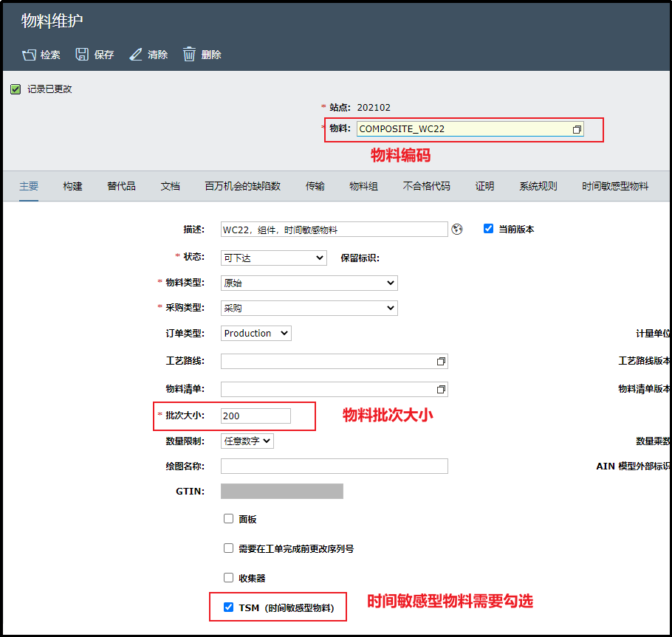The width and height of the screenshot is (672, 637).
Task: Open the browse icon in the 工艺路线 field
Action: pos(441,362)
